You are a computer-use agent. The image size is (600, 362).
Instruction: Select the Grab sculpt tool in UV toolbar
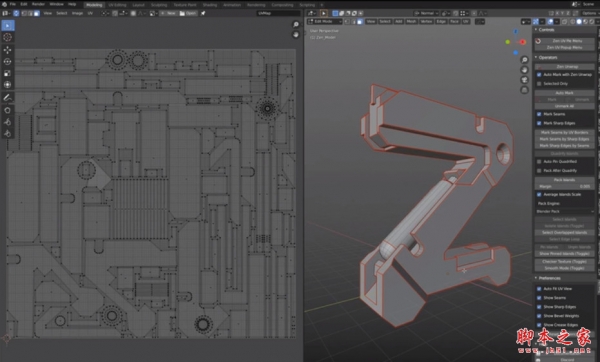tap(8, 110)
